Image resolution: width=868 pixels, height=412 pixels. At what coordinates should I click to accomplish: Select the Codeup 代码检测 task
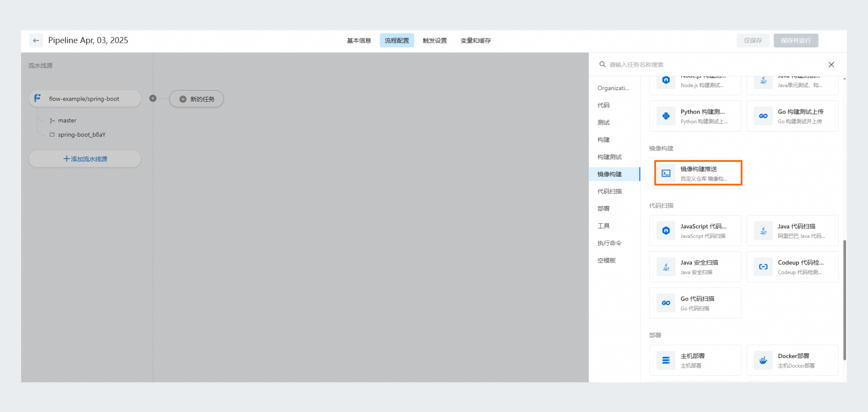[x=792, y=267]
